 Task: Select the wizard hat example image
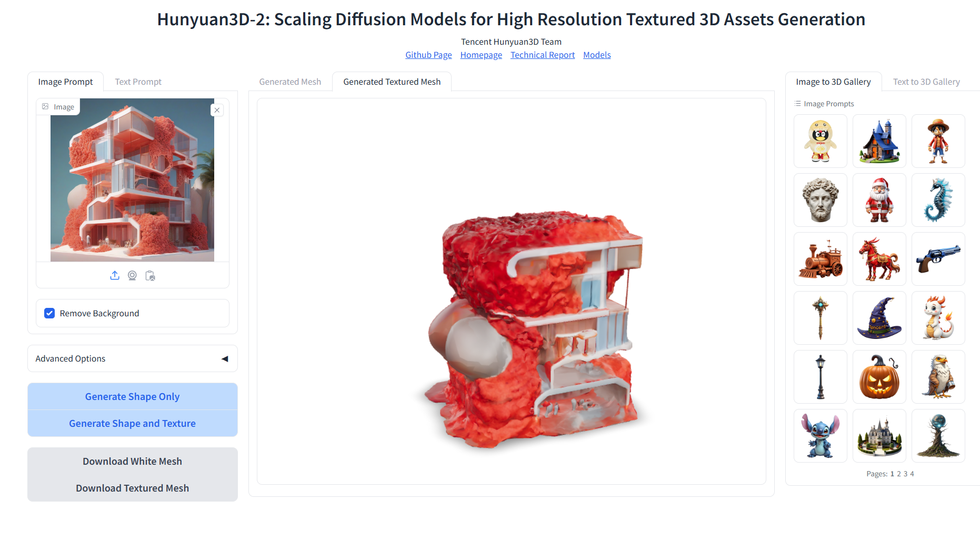click(x=879, y=318)
